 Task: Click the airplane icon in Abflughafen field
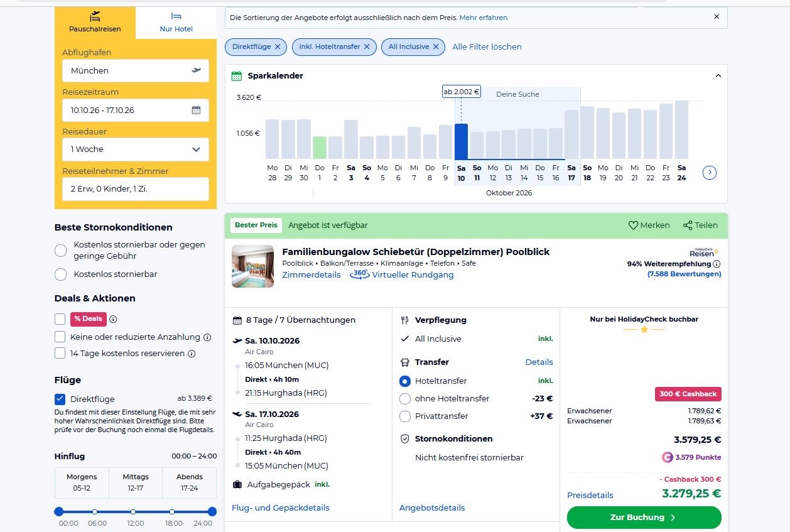tap(197, 70)
